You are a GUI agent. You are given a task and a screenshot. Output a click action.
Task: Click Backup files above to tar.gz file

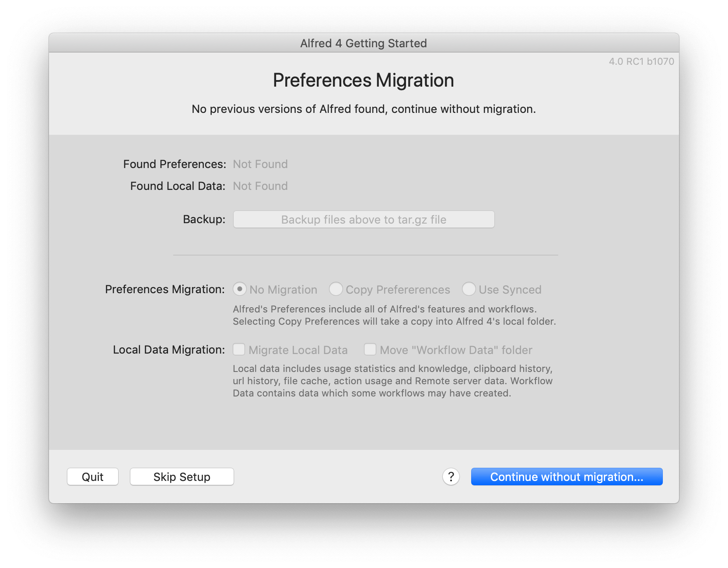[x=364, y=219]
